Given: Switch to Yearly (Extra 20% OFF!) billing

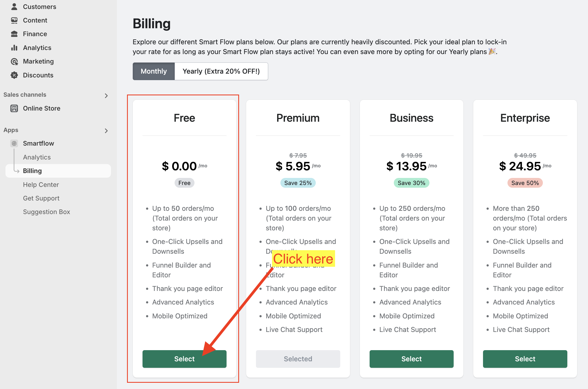Looking at the screenshot, I should click(x=221, y=71).
